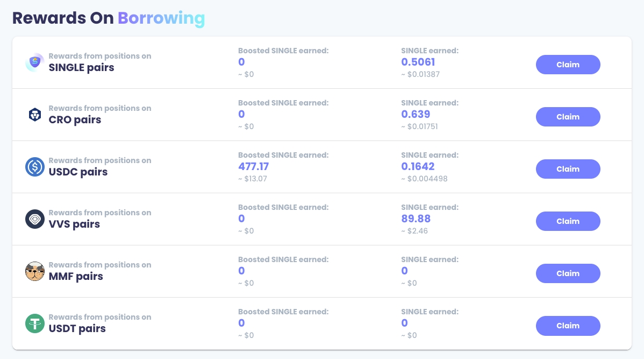The image size is (644, 359).
Task: Click the Rewards On Borrowing heading
Action: [x=109, y=18]
